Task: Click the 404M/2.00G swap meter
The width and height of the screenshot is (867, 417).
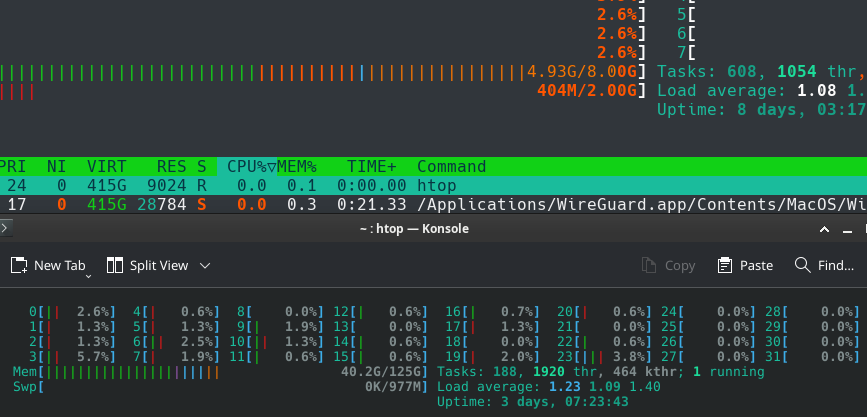Action: click(323, 91)
